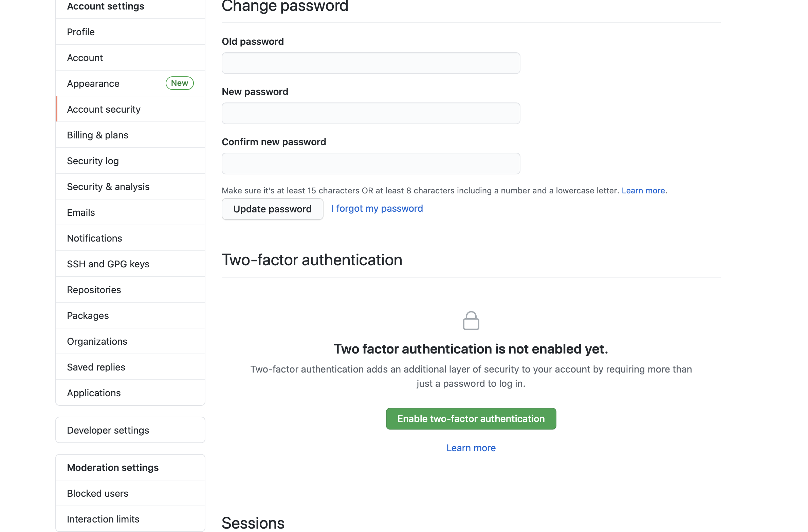
Task: Click the Old password input field
Action: tap(371, 63)
